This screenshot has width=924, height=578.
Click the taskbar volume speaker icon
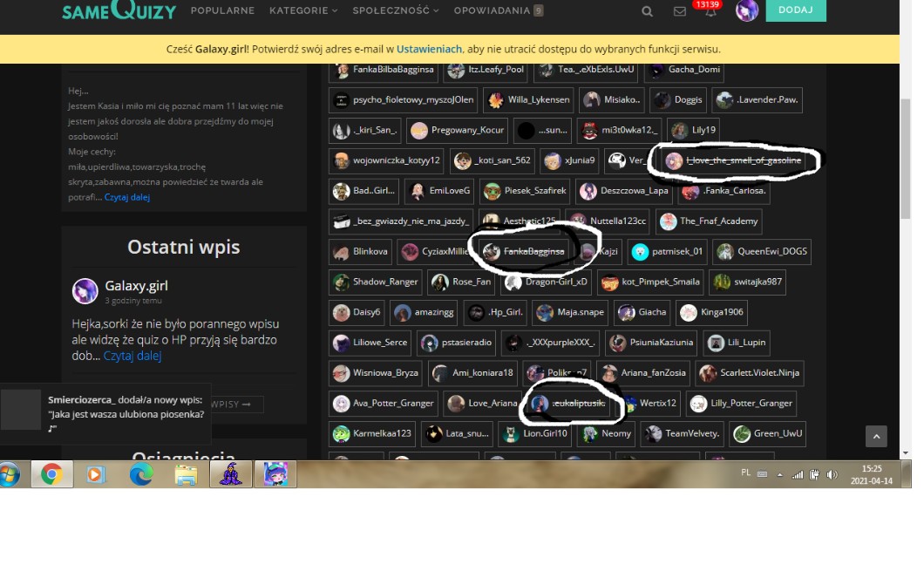[x=832, y=474]
